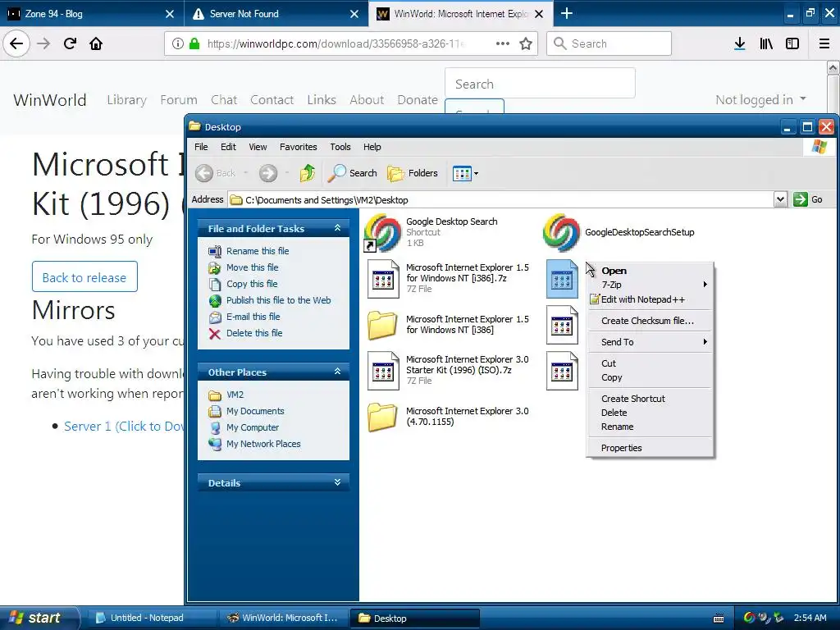Open the Google Desktop Search shortcut icon

(382, 232)
